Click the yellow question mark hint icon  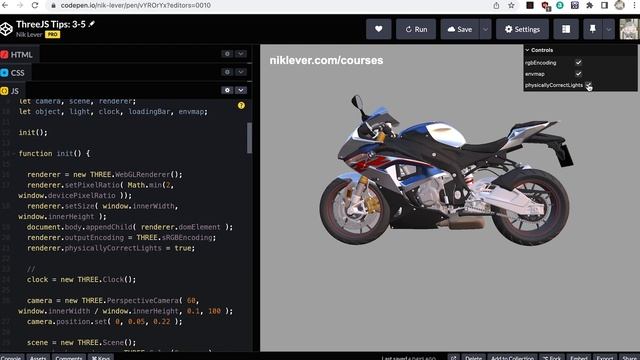(241, 105)
